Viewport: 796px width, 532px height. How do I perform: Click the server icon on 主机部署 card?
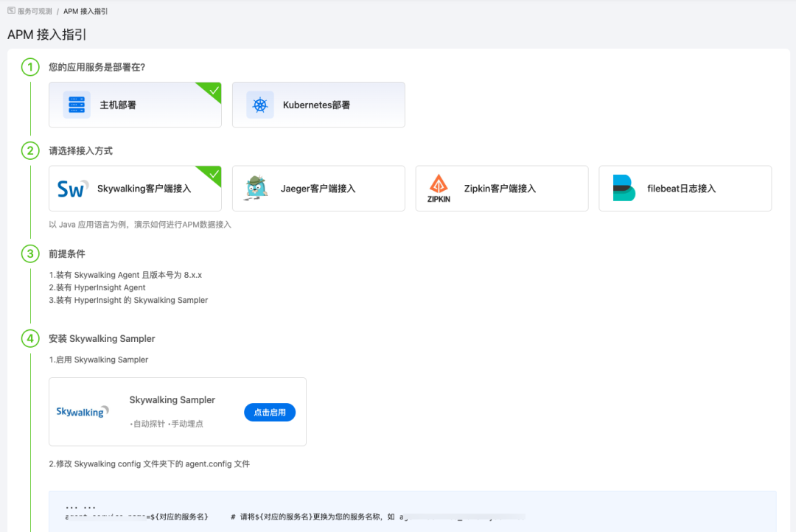[77, 105]
